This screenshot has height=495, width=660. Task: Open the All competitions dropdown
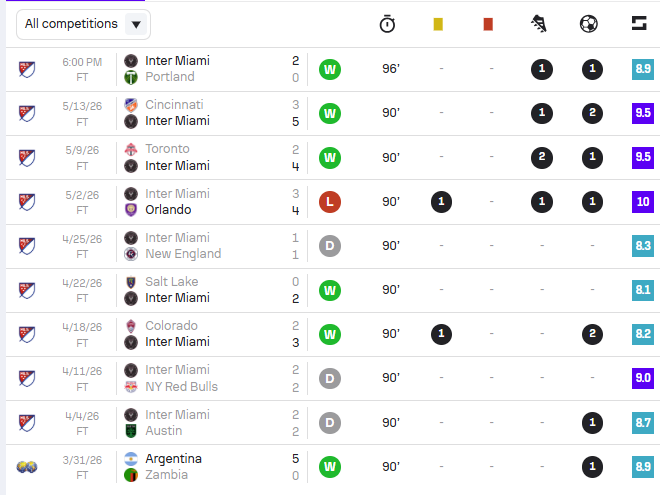[83, 24]
